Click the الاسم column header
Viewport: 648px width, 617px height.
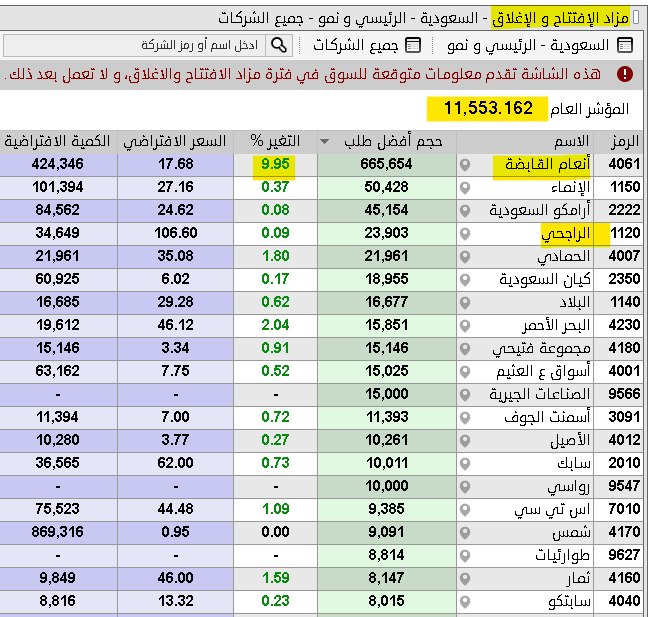point(525,142)
